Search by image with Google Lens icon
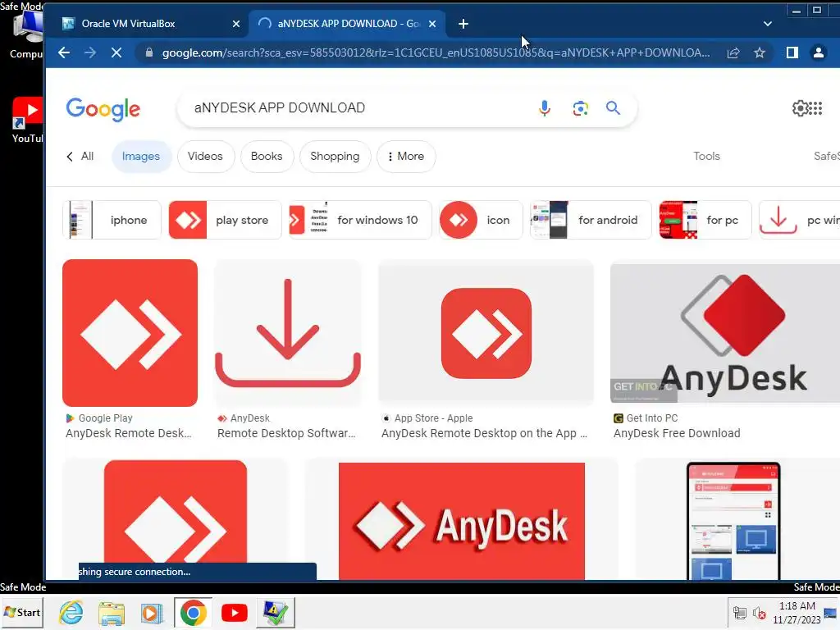 coord(580,108)
